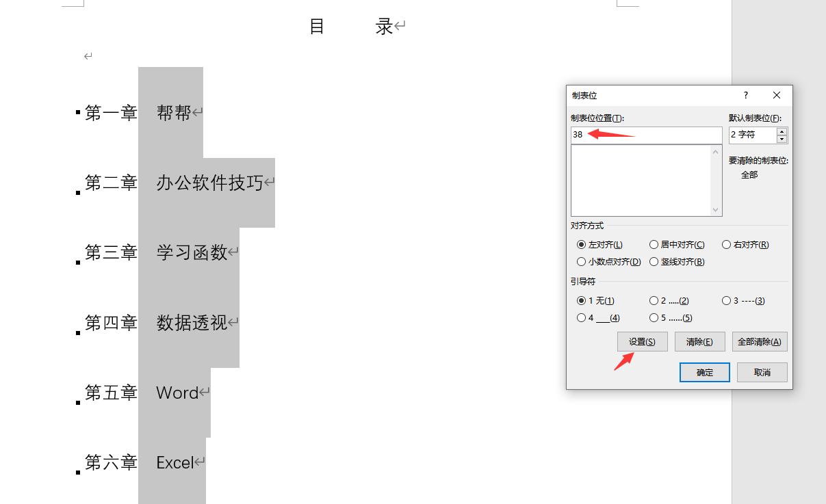
Task: Pick underscore leader style 4
Action: click(x=581, y=317)
